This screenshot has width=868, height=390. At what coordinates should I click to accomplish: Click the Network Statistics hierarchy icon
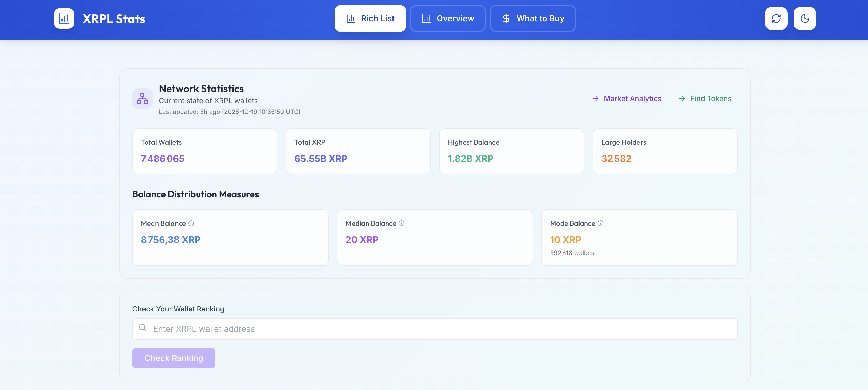coord(142,99)
